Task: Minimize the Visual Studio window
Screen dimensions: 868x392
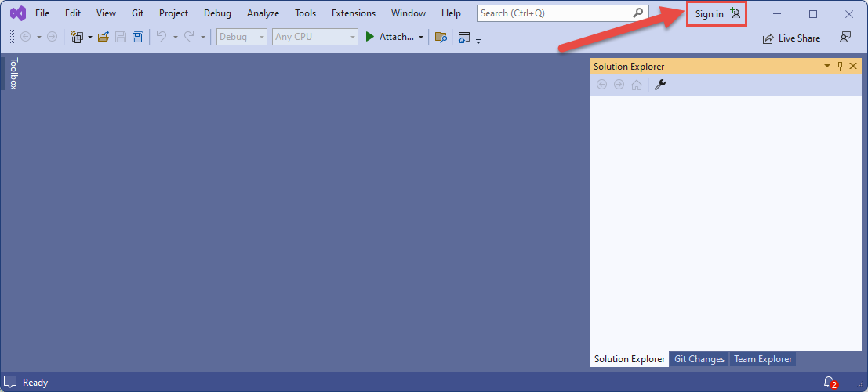Action: (777, 14)
